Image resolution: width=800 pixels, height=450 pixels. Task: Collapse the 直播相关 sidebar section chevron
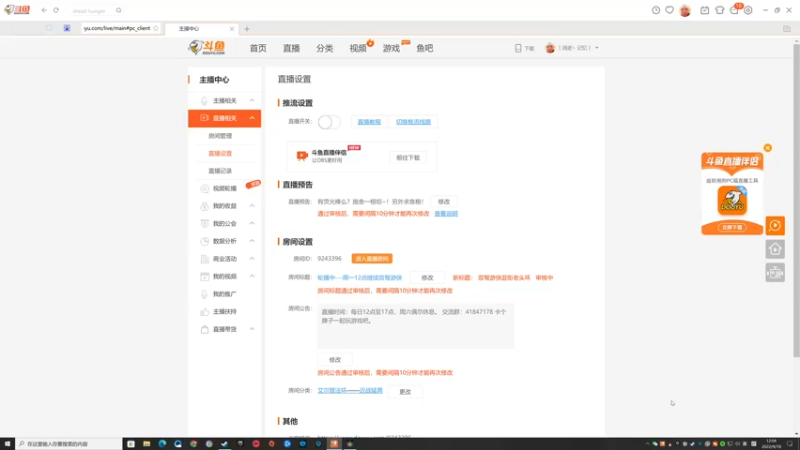tap(252, 118)
